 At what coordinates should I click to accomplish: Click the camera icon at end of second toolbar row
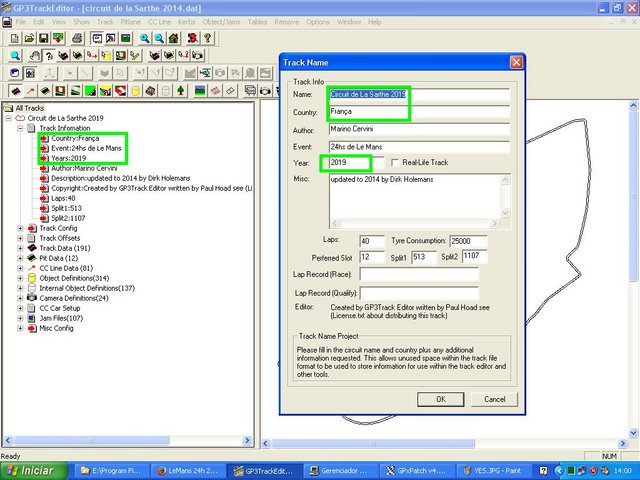coord(198,55)
